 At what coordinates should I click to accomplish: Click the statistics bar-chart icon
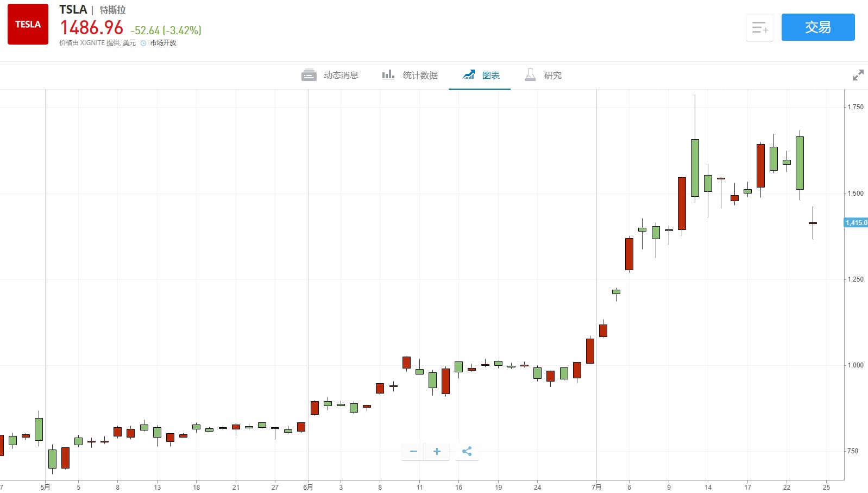(x=388, y=75)
